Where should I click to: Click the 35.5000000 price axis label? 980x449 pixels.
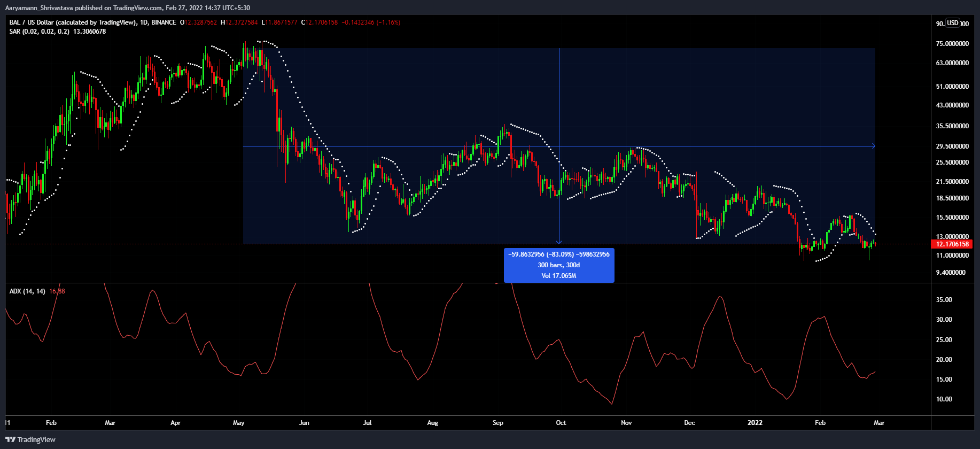click(952, 126)
